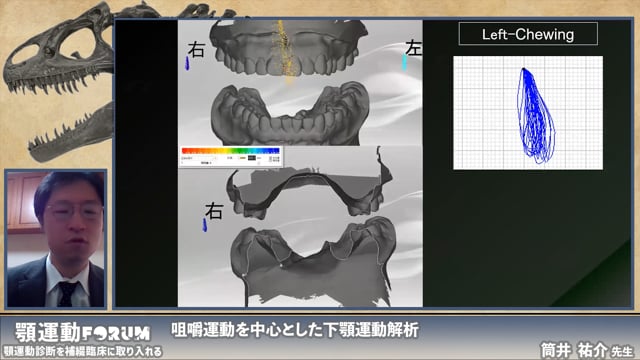This screenshot has height=360, width=640.
Task: Click the blue right condyle marker in the top view
Action: (187, 63)
